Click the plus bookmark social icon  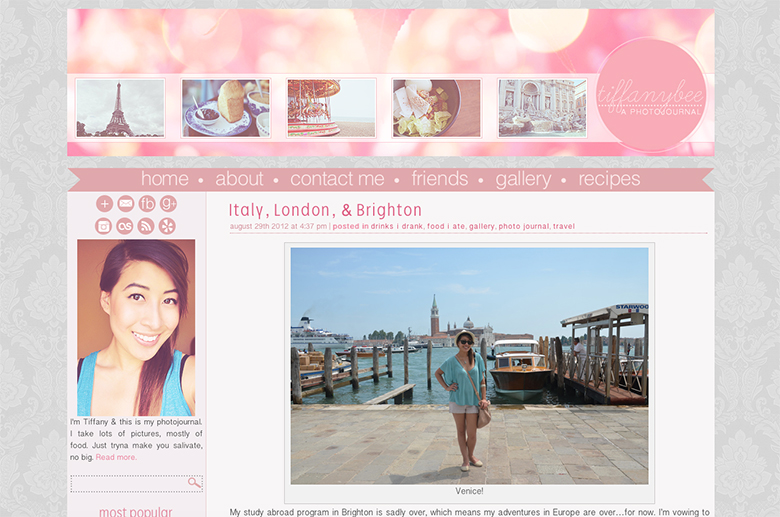pos(104,204)
